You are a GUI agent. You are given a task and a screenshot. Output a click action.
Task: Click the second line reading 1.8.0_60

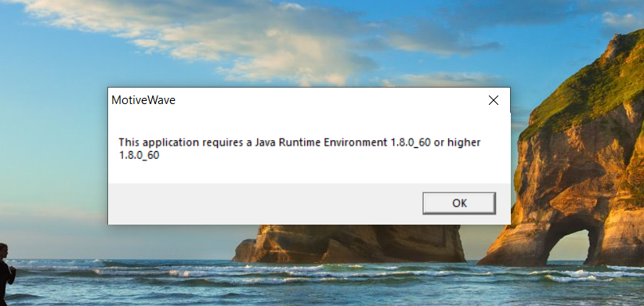pyautogui.click(x=139, y=156)
